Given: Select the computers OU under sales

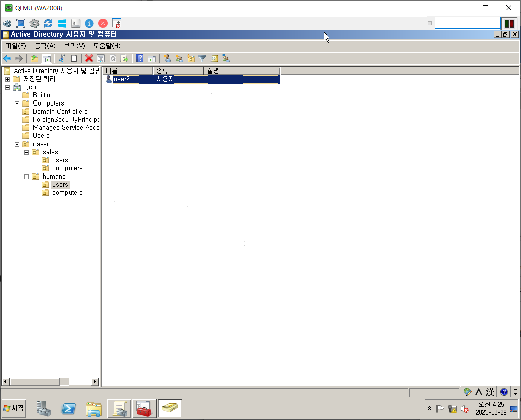Looking at the screenshot, I should (67, 168).
